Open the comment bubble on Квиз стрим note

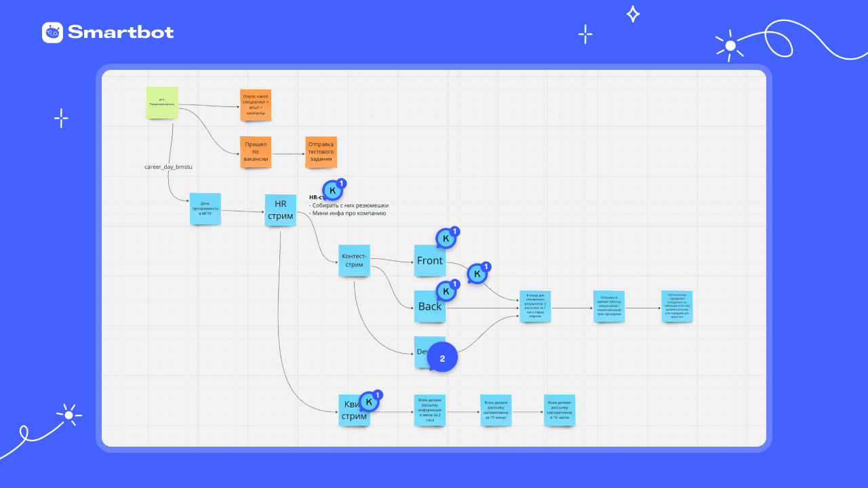tap(370, 402)
